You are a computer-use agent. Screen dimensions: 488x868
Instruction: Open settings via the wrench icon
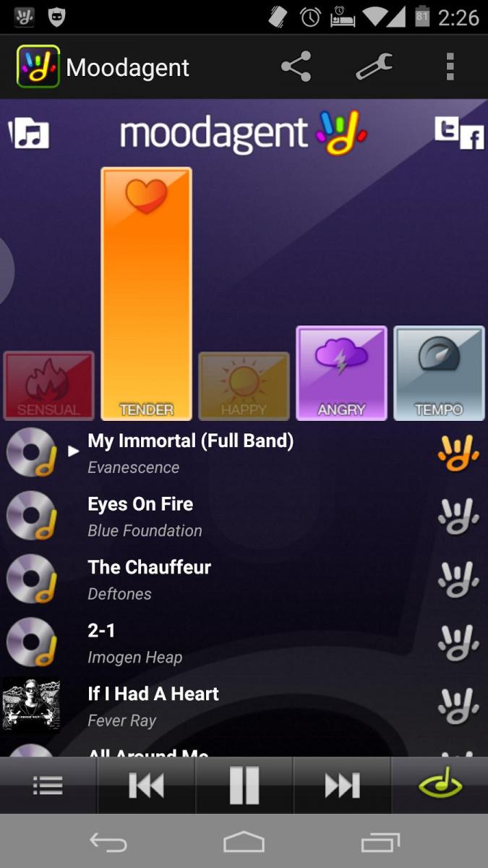(374, 67)
